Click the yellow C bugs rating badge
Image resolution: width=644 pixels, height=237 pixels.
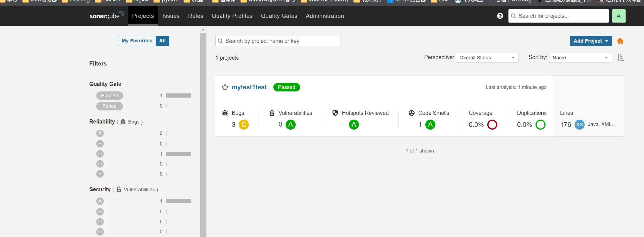[x=243, y=125]
